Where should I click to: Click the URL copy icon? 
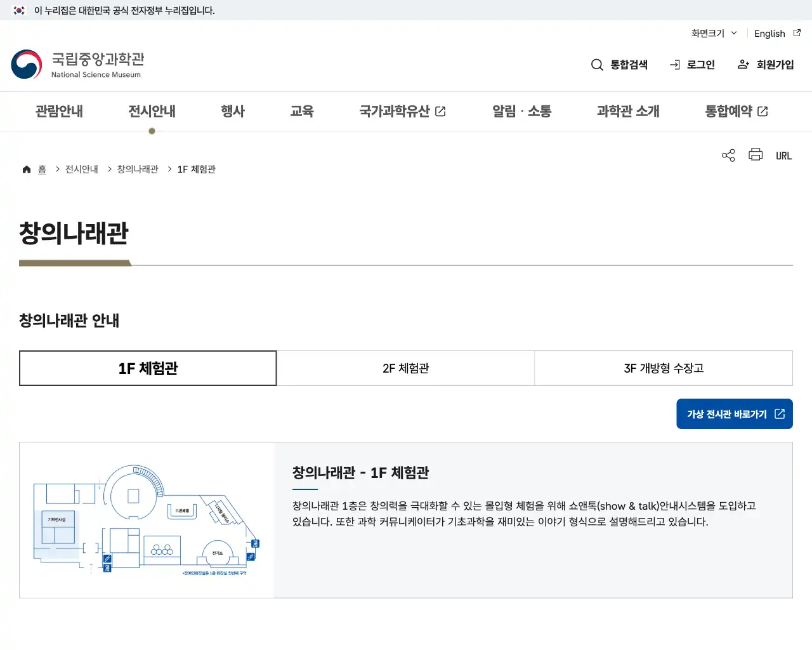[783, 155]
